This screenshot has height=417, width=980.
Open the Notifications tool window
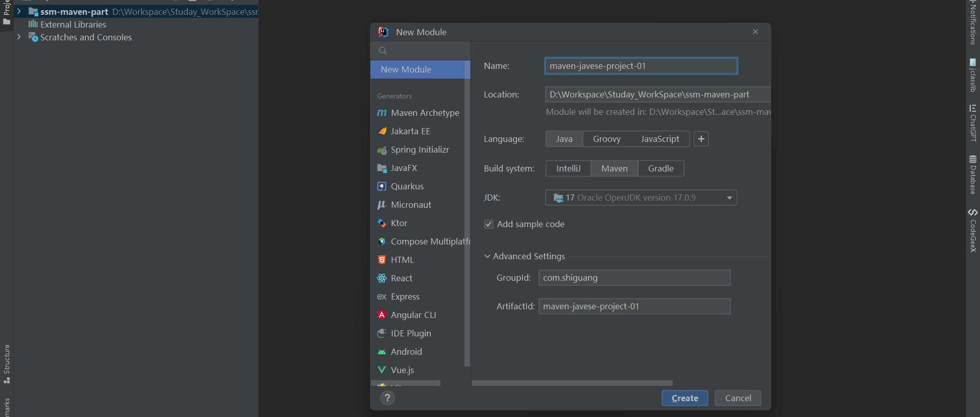973,23
